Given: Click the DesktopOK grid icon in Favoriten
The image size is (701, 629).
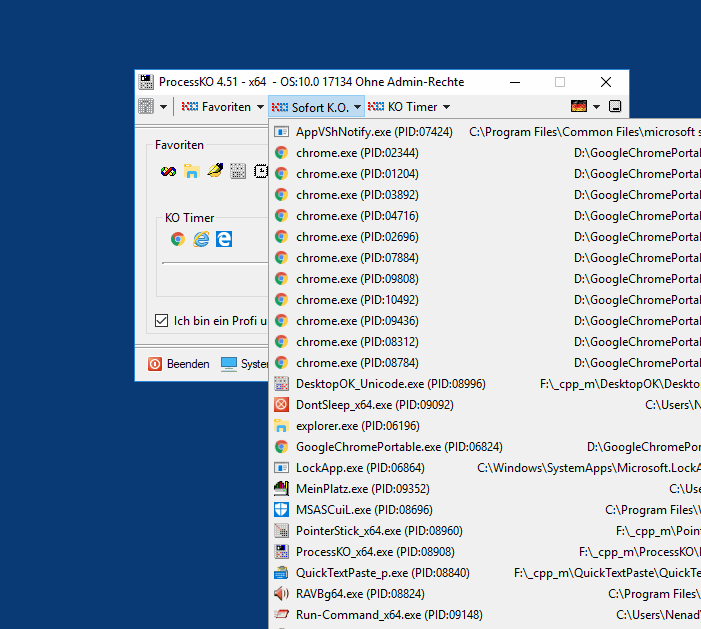Looking at the screenshot, I should pyautogui.click(x=238, y=171).
